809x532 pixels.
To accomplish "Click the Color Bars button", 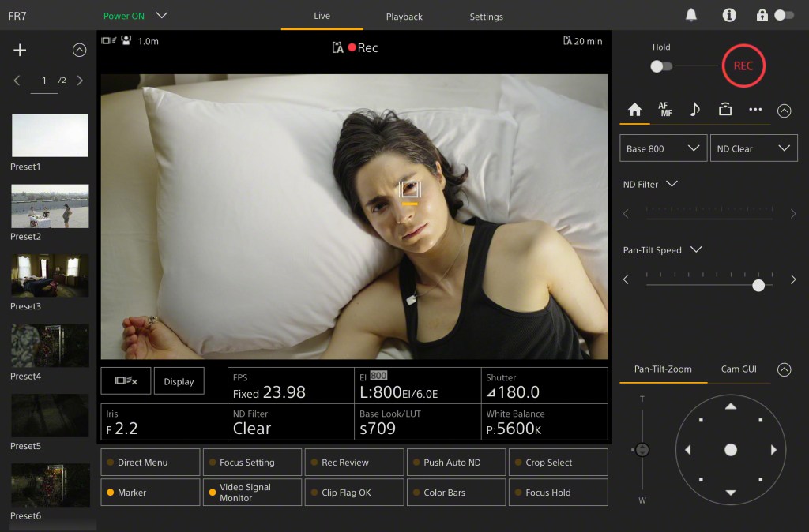I will tap(456, 492).
